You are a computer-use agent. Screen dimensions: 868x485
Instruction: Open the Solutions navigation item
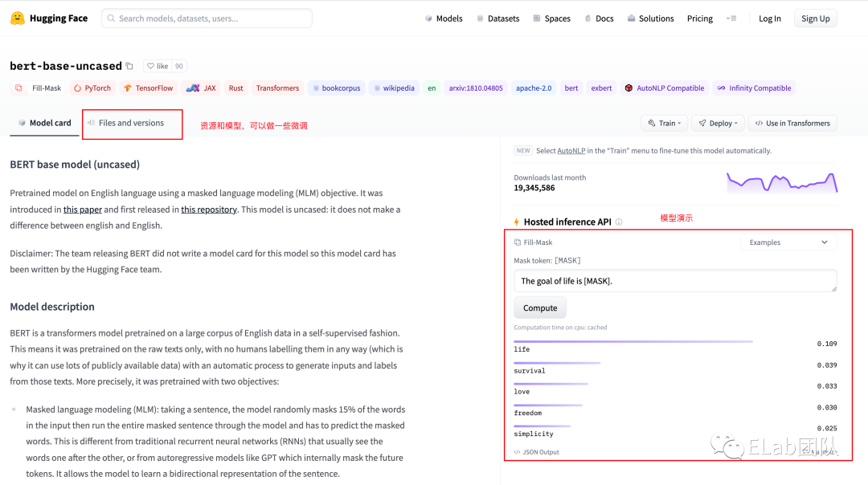click(650, 18)
